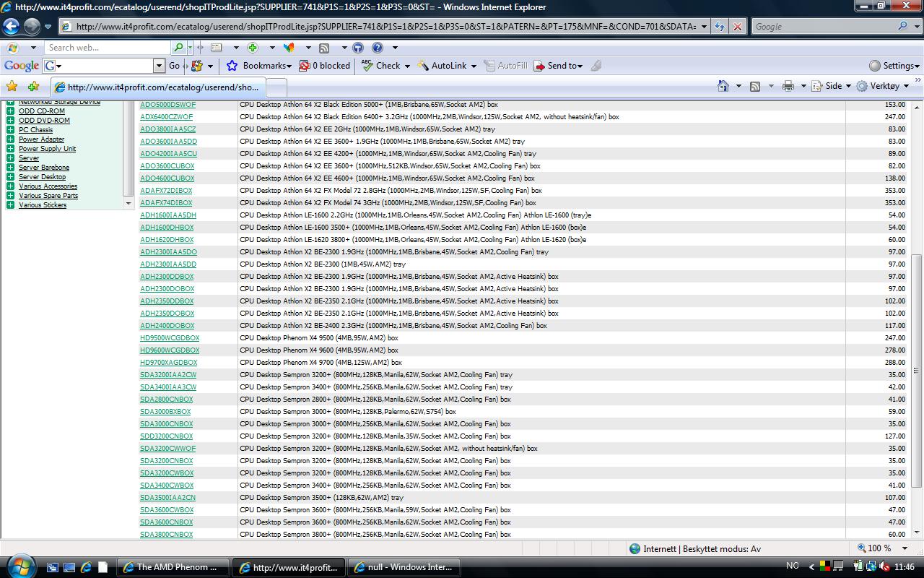Click the form/card icon in Live toolbar
Screen dimensions: 924x578
pos(216,48)
